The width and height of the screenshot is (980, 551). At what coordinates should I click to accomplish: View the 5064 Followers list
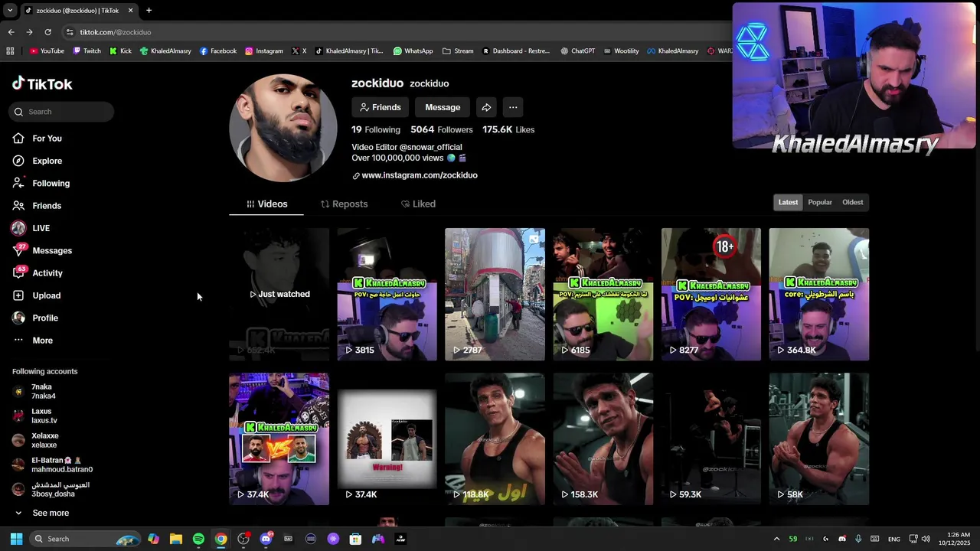coord(442,129)
